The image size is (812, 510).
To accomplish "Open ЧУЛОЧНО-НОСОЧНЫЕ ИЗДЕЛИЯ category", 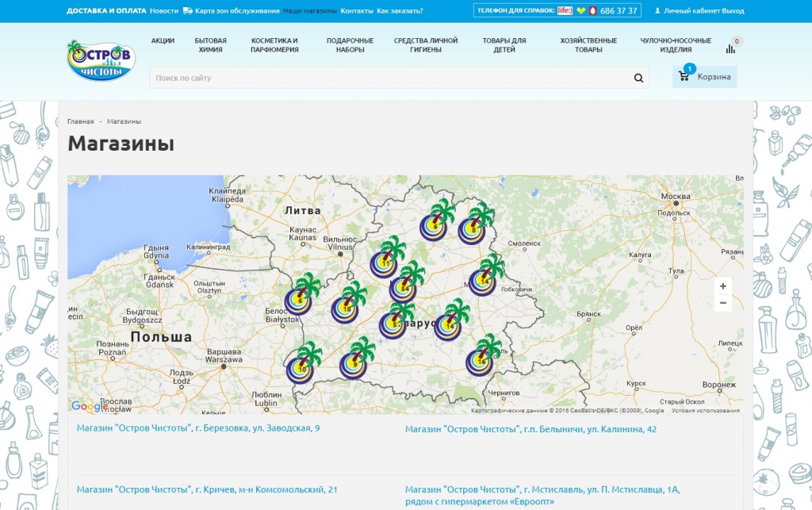I will pos(676,45).
